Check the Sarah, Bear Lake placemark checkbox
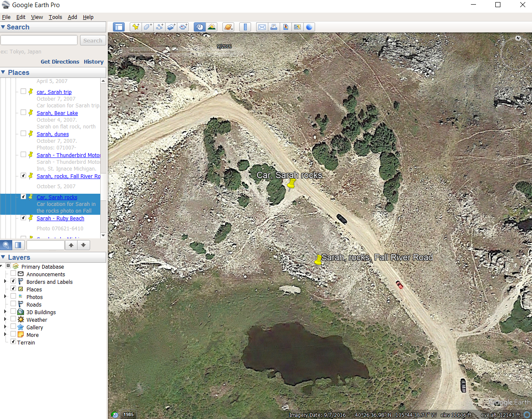Viewport: 532px width, 419px height. pos(24,112)
